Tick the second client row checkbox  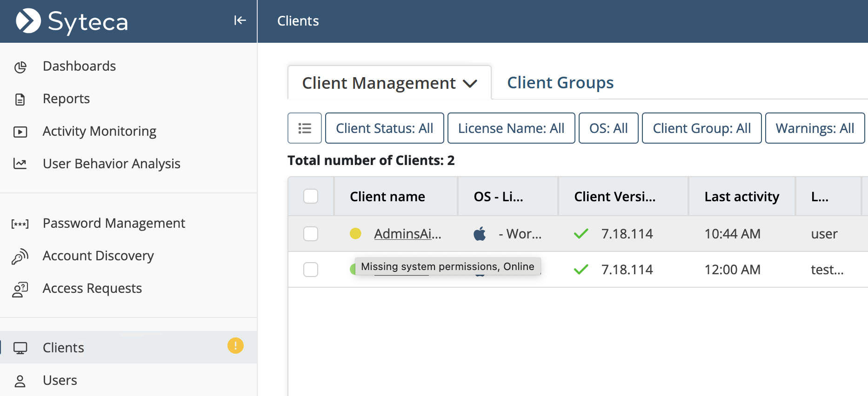[311, 270]
